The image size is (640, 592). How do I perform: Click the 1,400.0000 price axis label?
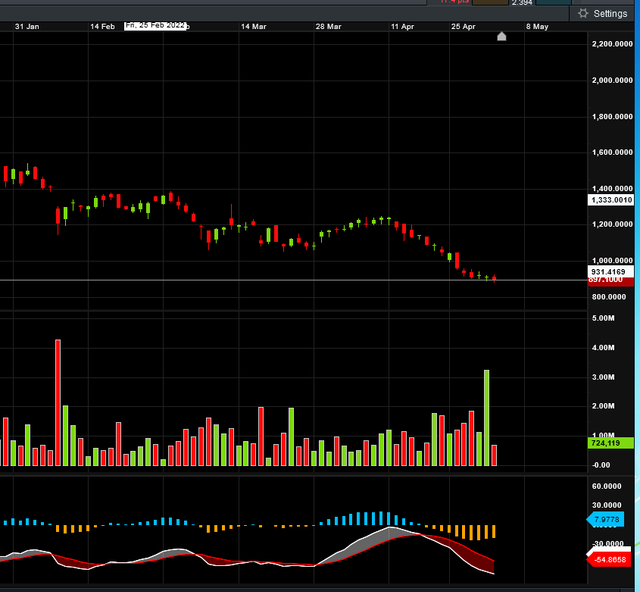point(612,189)
